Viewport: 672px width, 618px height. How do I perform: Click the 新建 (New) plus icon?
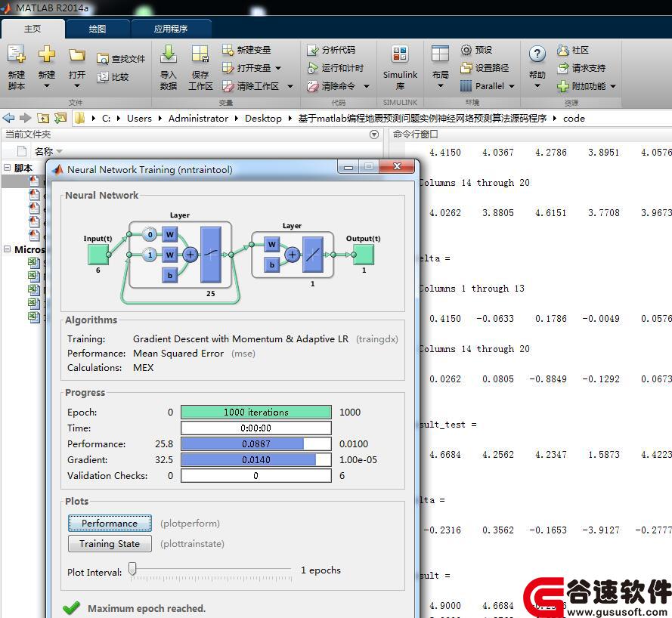coord(46,54)
